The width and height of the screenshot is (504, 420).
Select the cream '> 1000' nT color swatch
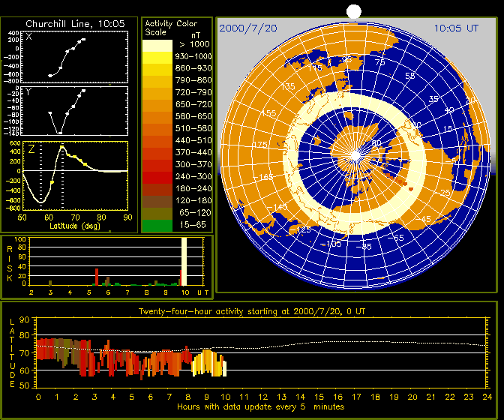pos(157,45)
